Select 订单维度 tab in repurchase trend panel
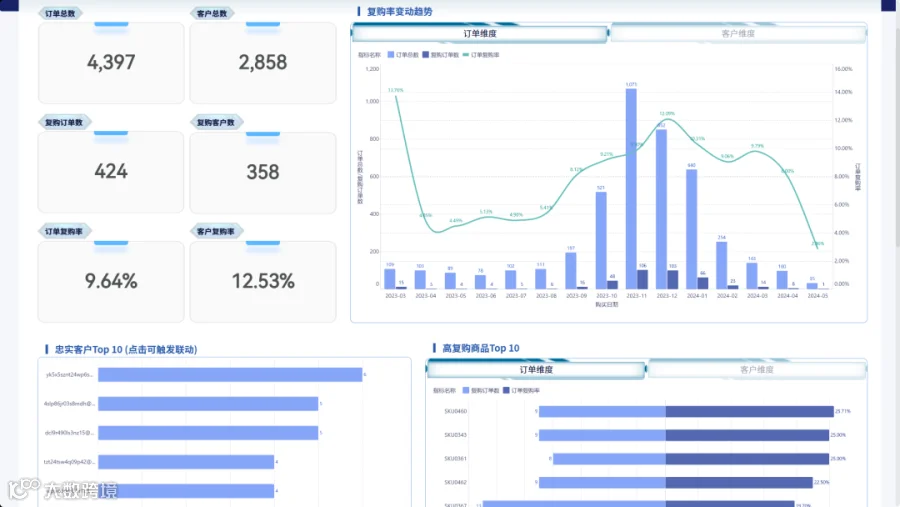This screenshot has height=507, width=900. point(480,34)
